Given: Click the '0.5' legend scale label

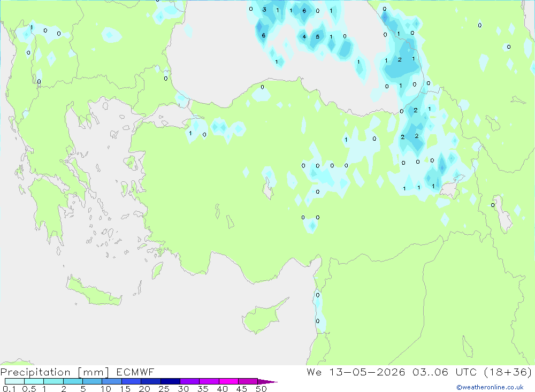Looking at the screenshot, I should click(x=29, y=389).
